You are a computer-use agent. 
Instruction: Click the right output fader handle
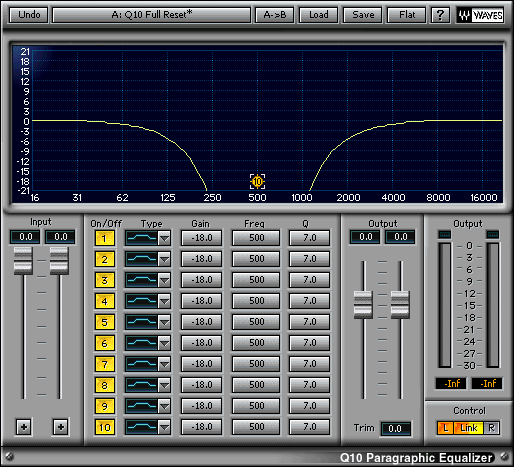tap(400, 305)
